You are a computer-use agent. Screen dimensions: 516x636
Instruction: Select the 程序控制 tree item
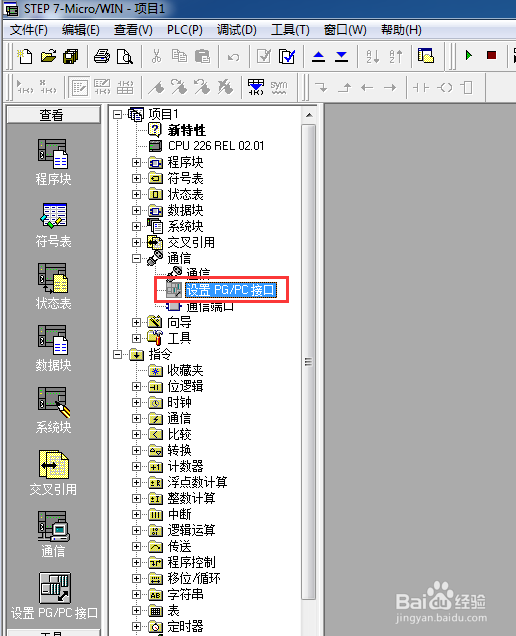191,562
